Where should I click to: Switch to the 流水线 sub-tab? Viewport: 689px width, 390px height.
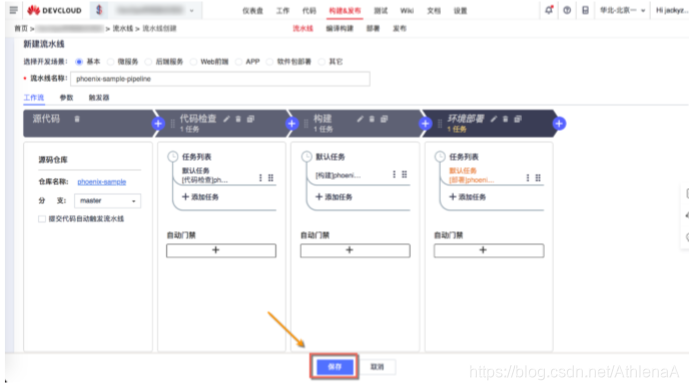303,29
